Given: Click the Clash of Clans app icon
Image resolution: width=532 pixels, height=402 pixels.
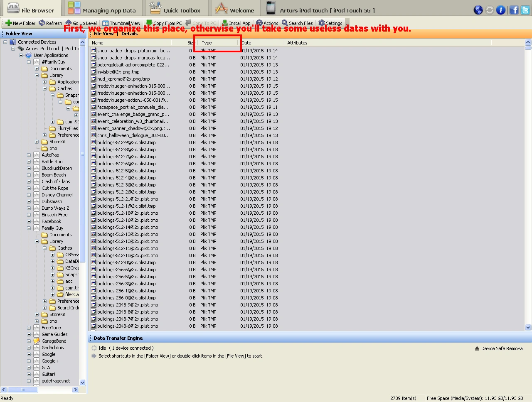Looking at the screenshot, I should coord(37,181).
